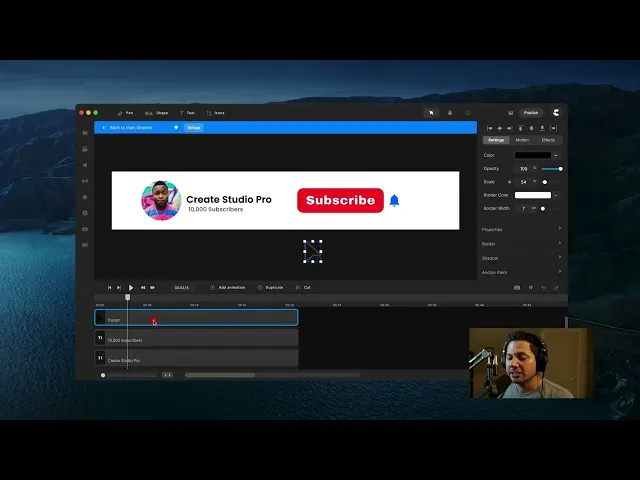Open the audio speaker panel in sidebar
The width and height of the screenshot is (640, 480).
click(85, 165)
